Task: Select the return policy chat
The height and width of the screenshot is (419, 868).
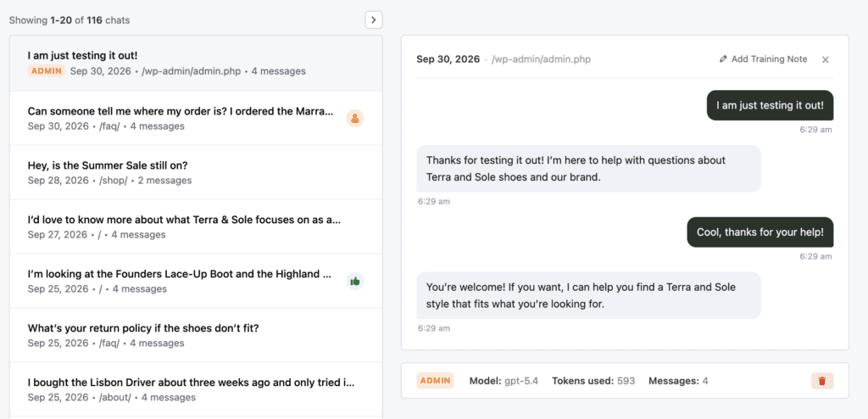Action: tap(196, 335)
